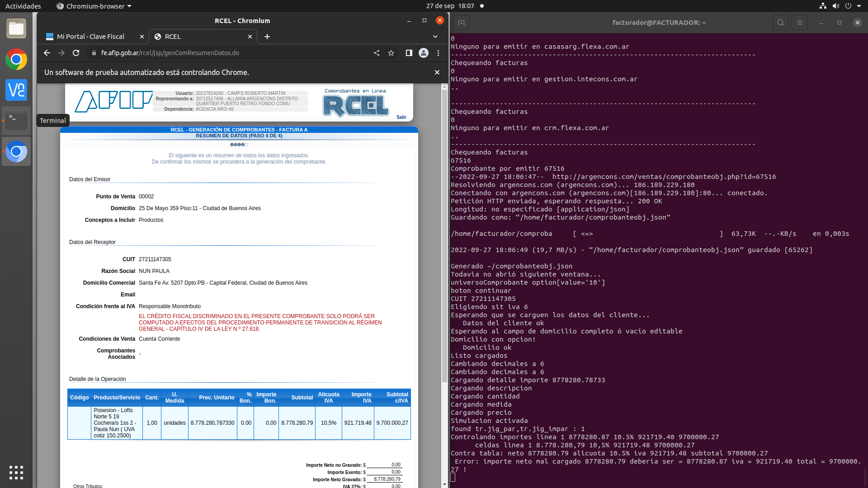The height and width of the screenshot is (488, 868).
Task: Toggle the Chromium side panel icon
Action: [409, 53]
